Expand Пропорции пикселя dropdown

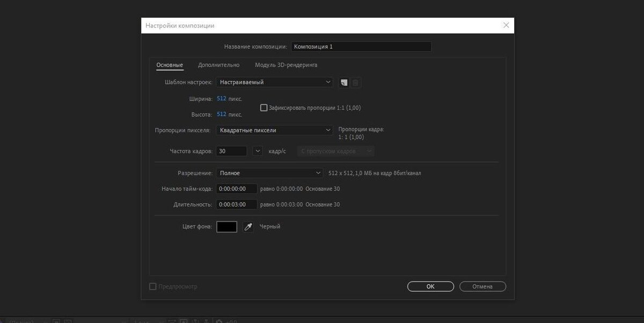click(275, 130)
